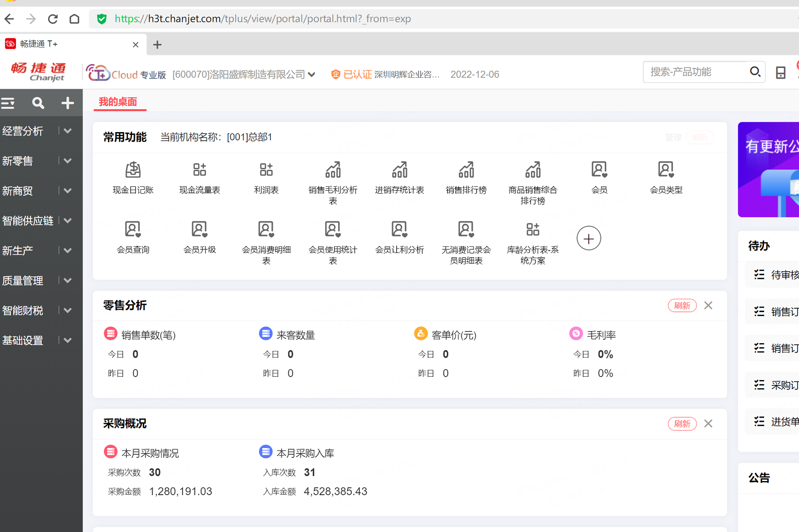Navigate back in browser
Viewport: 799px width, 532px height.
pyautogui.click(x=9, y=19)
